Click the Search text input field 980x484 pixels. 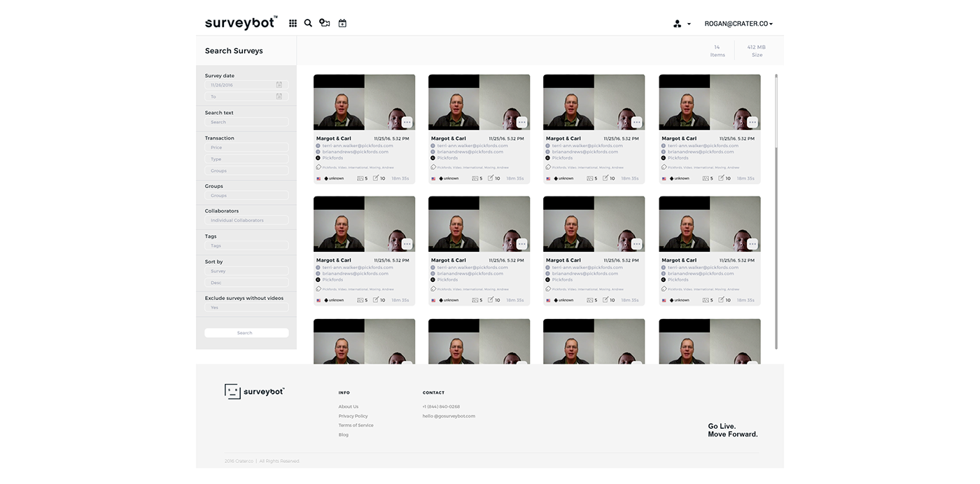[246, 122]
